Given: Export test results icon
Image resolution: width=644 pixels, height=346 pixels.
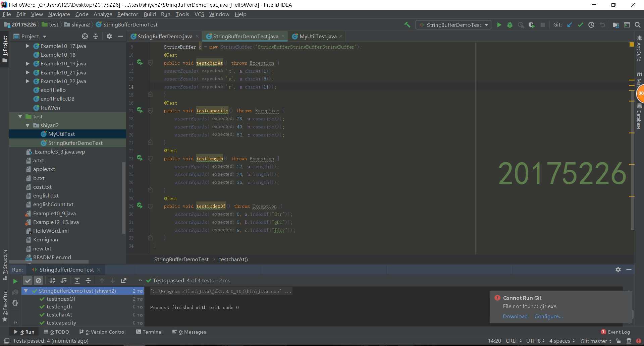Looking at the screenshot, I should 124,281.
